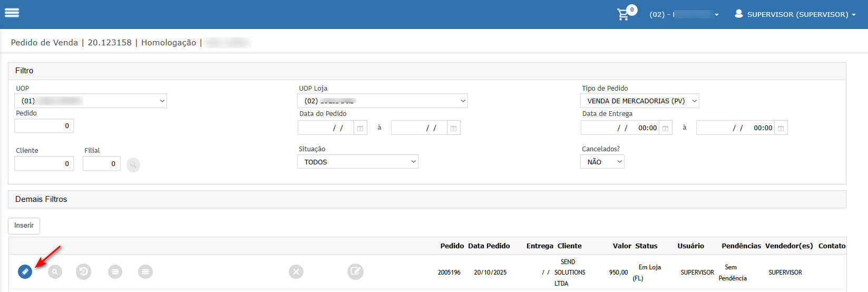Click the Cliente code input field
This screenshot has width=868, height=292.
tap(44, 164)
